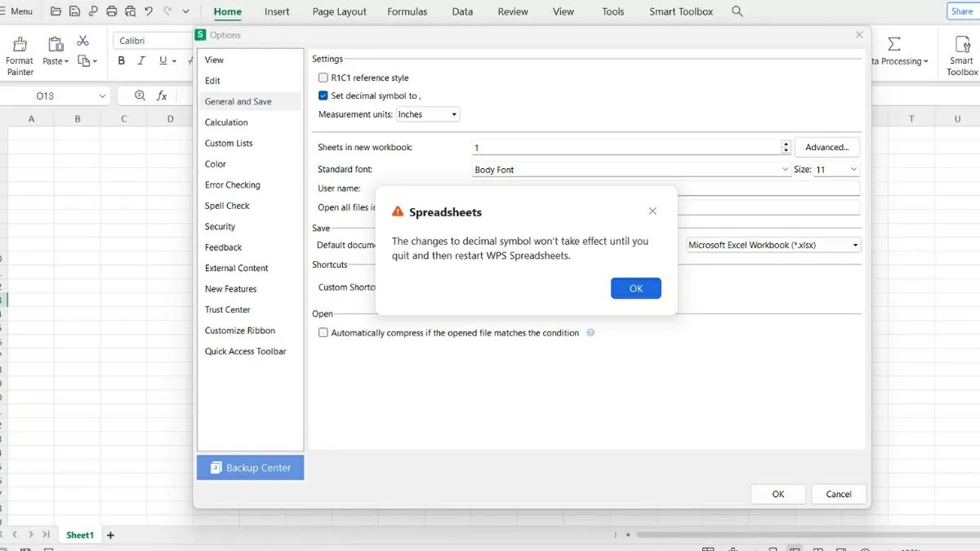Image resolution: width=980 pixels, height=551 pixels.
Task: Open the default format Microsoft Excel Workbook dropdown
Action: [x=773, y=245]
